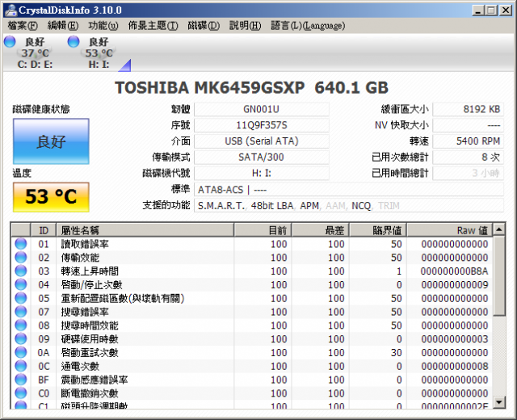Viewport: 517px width, 420px height.
Task: Select attribute name 讀取錯誤率
Action: pos(85,244)
